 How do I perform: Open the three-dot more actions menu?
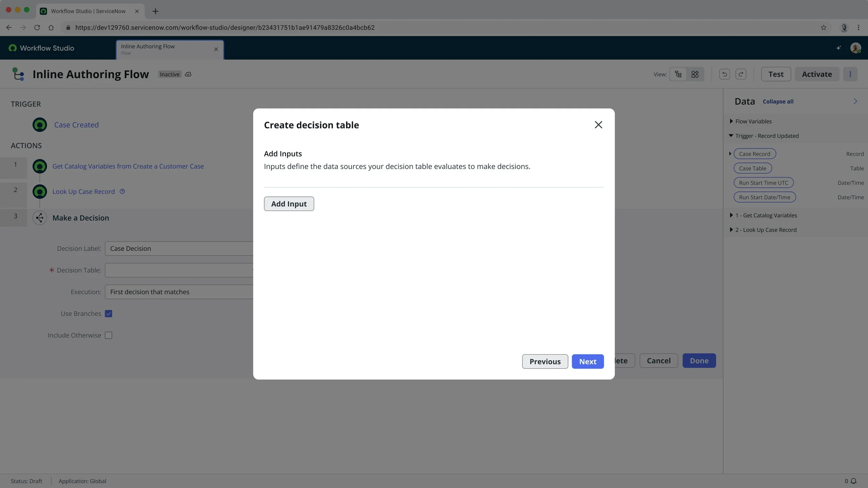pos(850,74)
